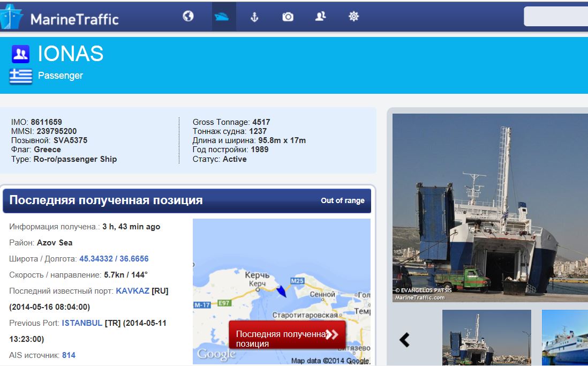Click the 'Passenger' vessel type label
The height and width of the screenshot is (366, 588).
click(61, 76)
